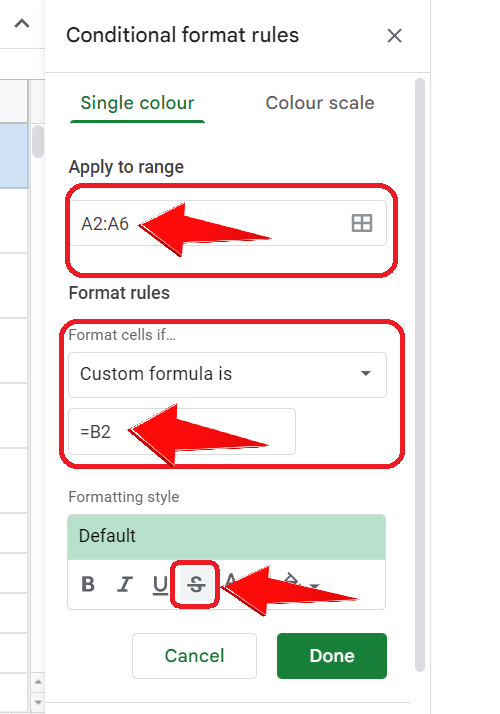
Task: Switch to the Single colour tab
Action: [137, 103]
